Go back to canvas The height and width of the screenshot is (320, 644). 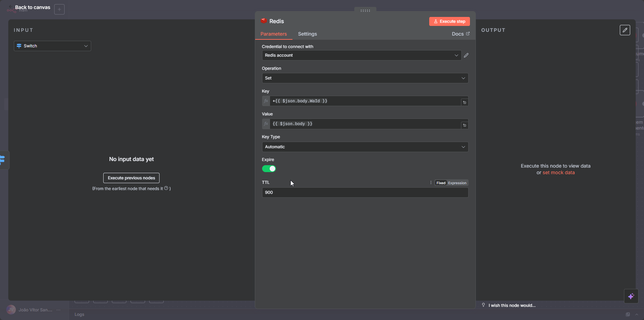click(32, 7)
